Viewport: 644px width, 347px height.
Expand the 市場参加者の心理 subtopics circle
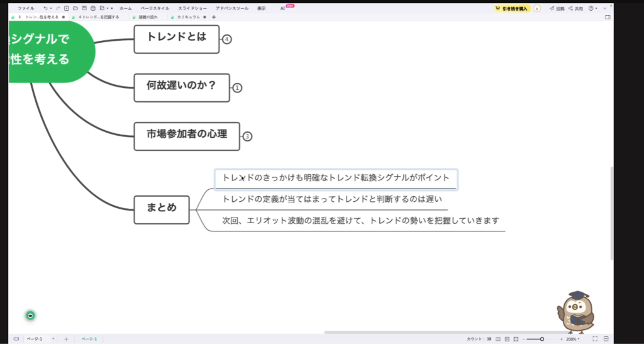coord(247,136)
